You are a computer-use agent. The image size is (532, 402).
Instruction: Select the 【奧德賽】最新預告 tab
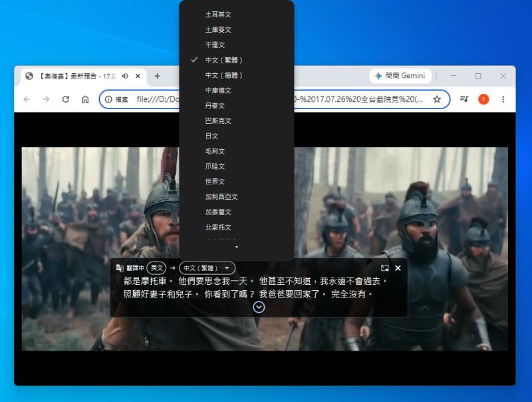click(84, 76)
